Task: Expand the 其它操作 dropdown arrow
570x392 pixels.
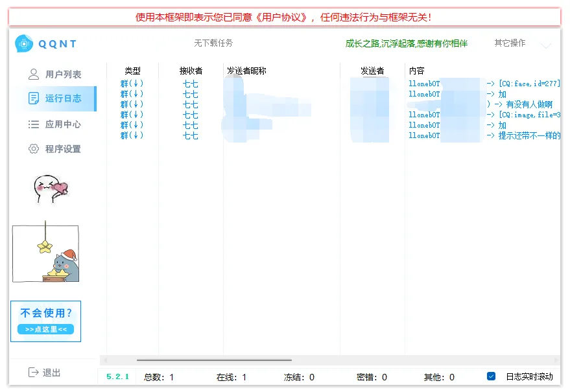Action: point(546,45)
